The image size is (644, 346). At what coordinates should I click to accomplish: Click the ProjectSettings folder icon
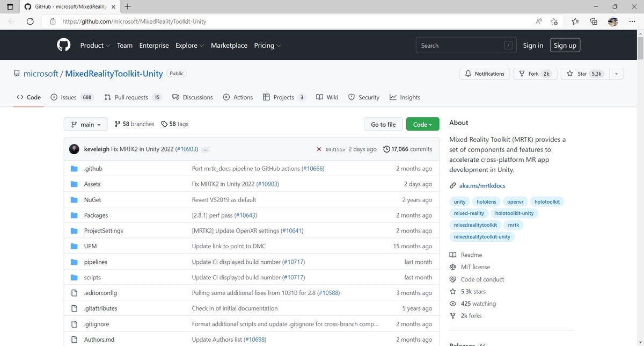[75, 230]
